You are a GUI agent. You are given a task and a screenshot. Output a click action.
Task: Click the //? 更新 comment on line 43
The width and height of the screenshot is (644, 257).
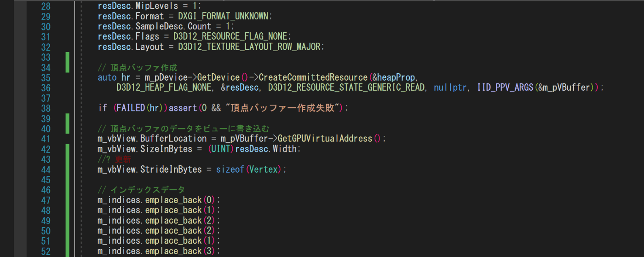[114, 159]
